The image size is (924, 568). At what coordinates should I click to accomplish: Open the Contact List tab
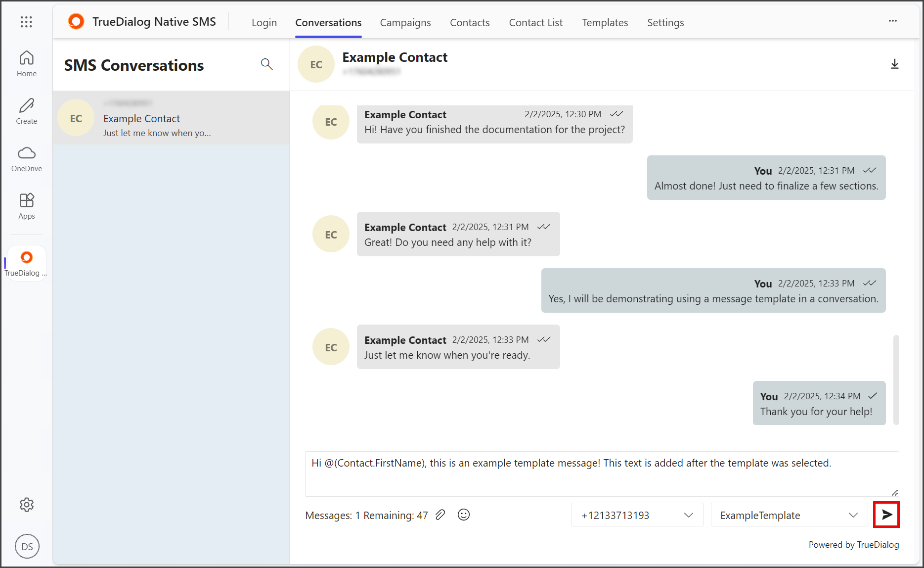tap(536, 22)
